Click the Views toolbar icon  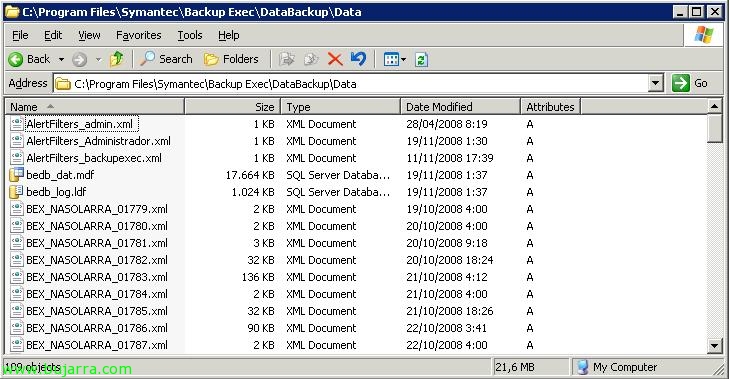coord(391,60)
